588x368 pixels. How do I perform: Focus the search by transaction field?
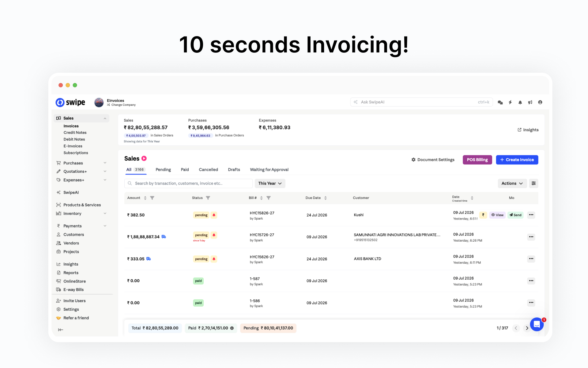pos(188,183)
